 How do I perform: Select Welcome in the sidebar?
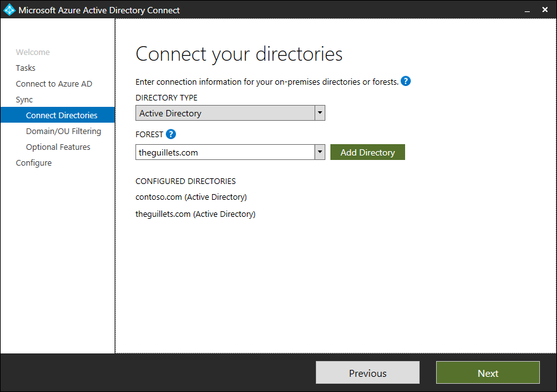pos(33,52)
